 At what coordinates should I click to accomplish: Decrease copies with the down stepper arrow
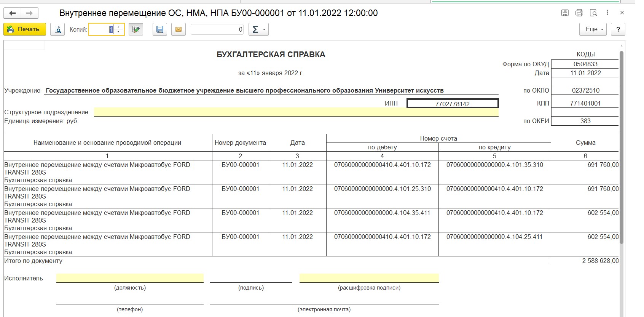(x=119, y=32)
